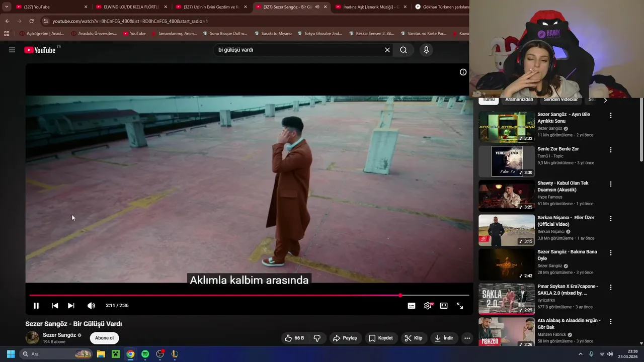The image size is (644, 362).
Task: Switch to Uzi'nin Evini Gezdim tab
Action: click(211, 7)
